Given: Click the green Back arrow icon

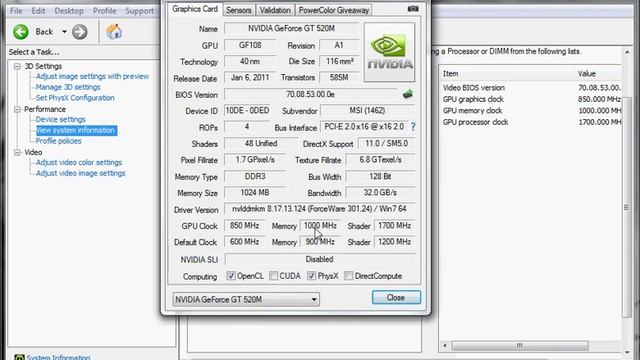Looking at the screenshot, I should (x=21, y=32).
